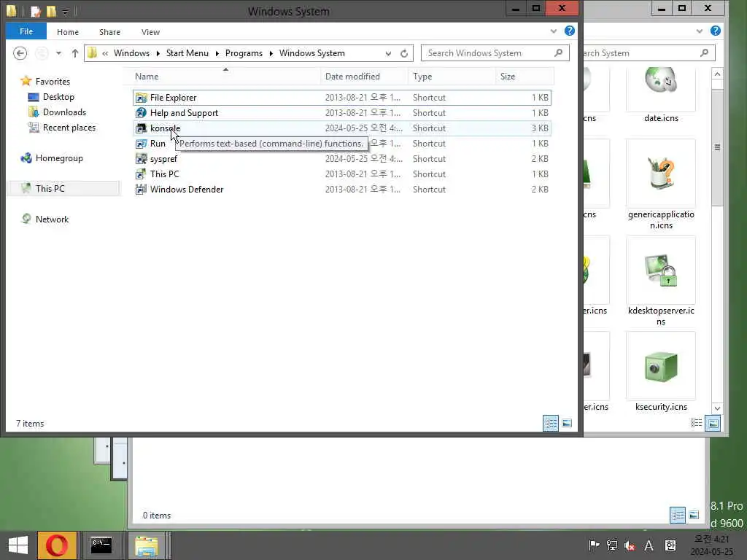Switch to the Share ribbon tab
This screenshot has width=747, height=560.
(x=109, y=32)
